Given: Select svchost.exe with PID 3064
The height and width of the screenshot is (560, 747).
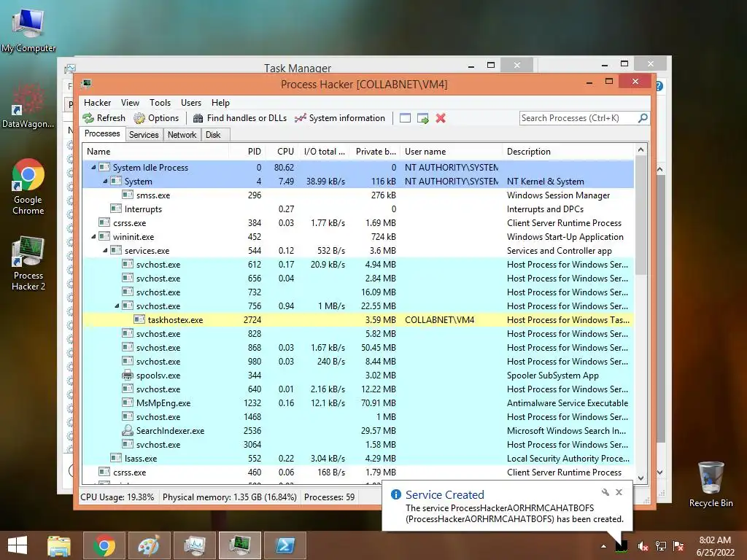Looking at the screenshot, I should 358,445.
